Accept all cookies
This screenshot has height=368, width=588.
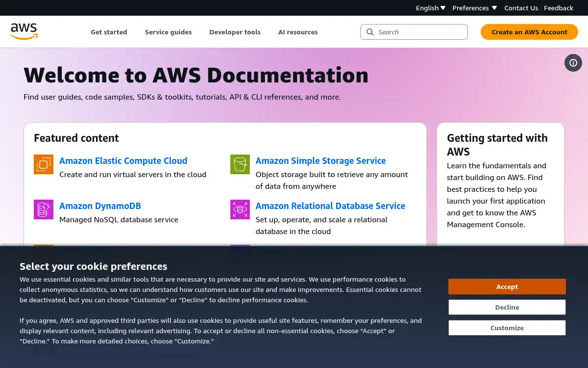(x=507, y=287)
